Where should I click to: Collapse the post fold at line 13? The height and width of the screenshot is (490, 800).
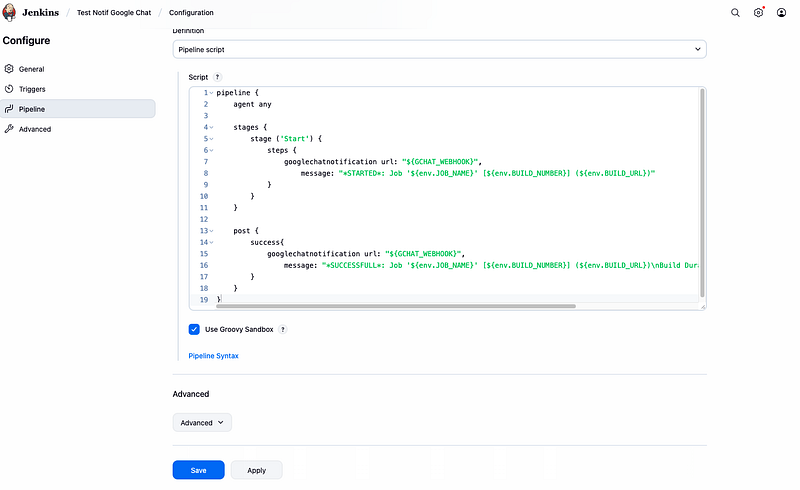pyautogui.click(x=211, y=231)
